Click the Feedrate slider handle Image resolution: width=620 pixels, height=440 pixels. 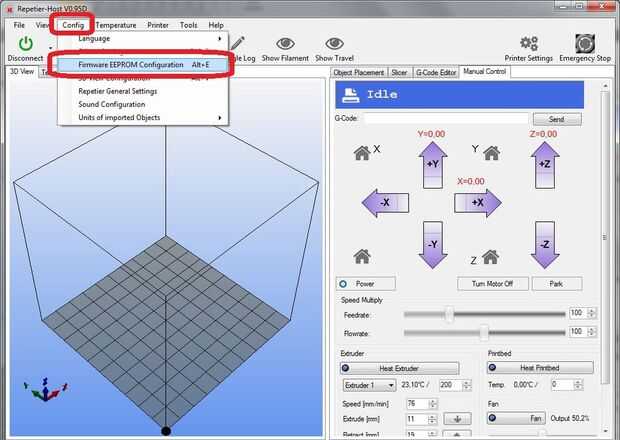click(449, 315)
